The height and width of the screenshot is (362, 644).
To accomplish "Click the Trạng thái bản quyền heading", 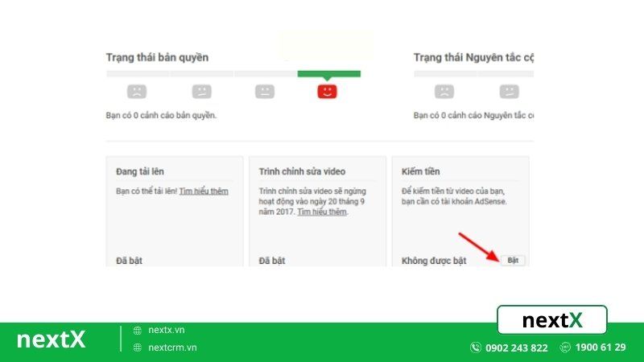I will 157,57.
